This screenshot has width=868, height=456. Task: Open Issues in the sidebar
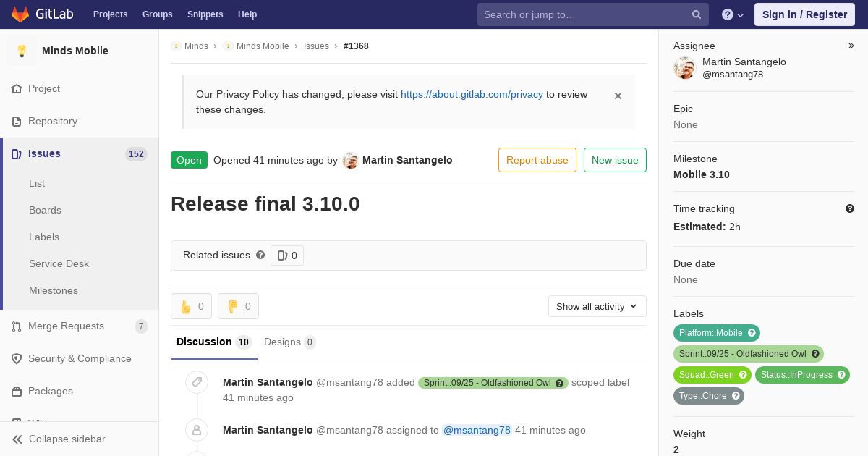pyautogui.click(x=80, y=153)
